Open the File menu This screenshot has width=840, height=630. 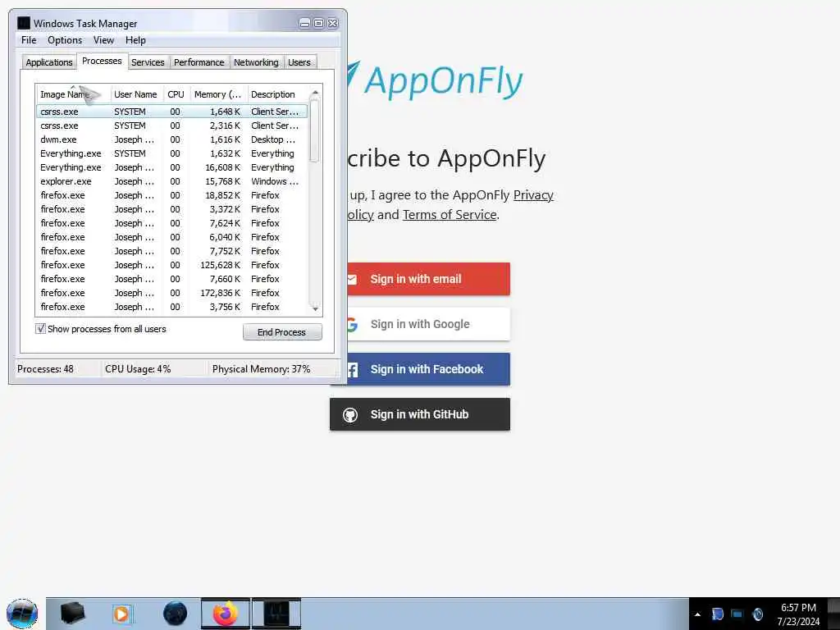[29, 40]
